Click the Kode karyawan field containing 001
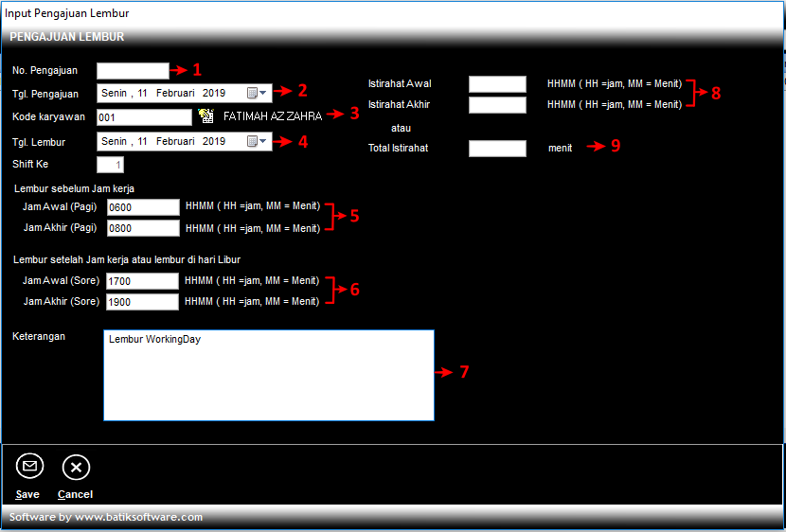This screenshot has width=786, height=532. pyautogui.click(x=144, y=117)
